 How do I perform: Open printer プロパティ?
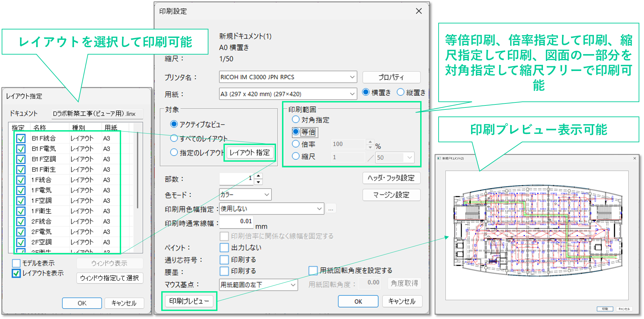[x=391, y=77]
